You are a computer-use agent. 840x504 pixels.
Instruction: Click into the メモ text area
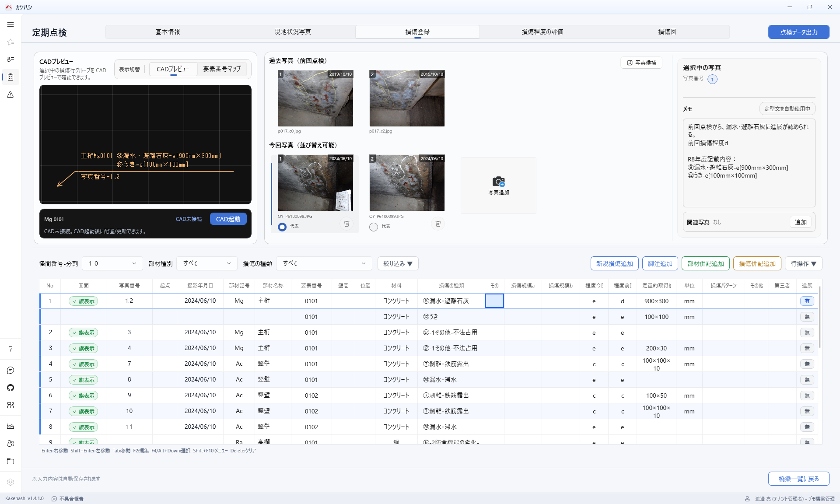tap(749, 163)
